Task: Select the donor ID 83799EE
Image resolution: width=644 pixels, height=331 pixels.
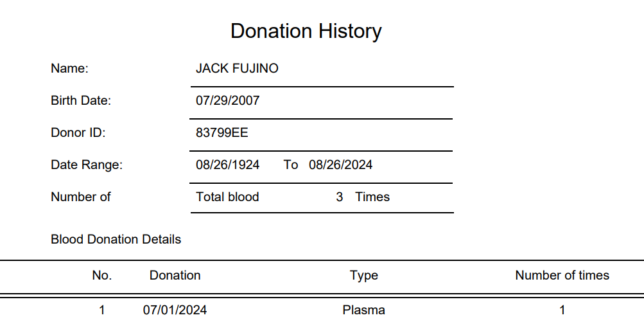Action: tap(222, 132)
